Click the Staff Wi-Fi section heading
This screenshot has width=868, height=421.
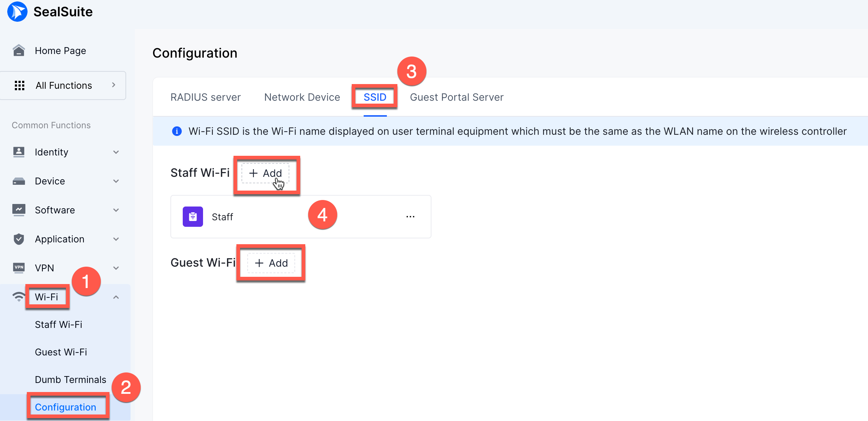pos(200,173)
